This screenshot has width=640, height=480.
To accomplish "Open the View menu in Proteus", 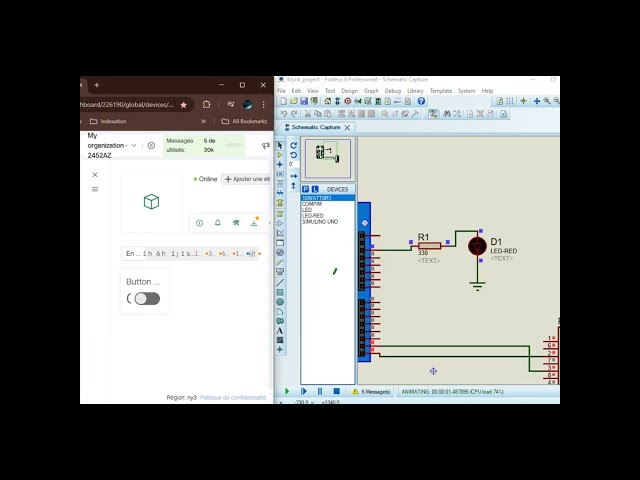I will [x=313, y=91].
